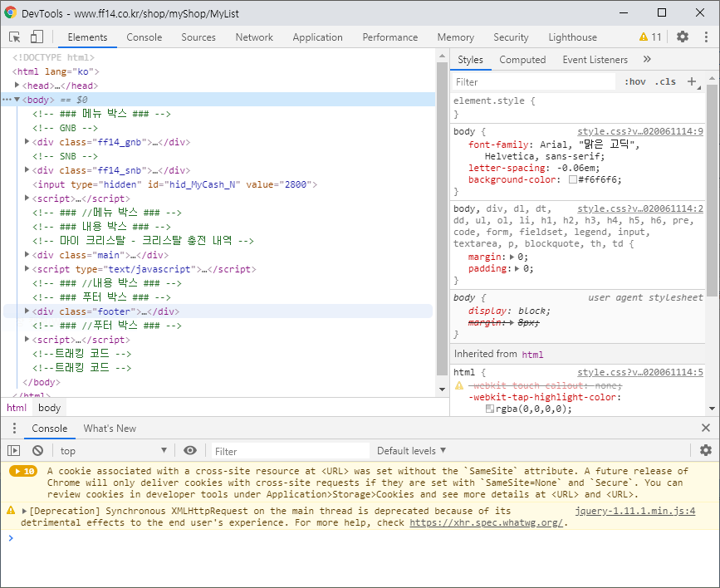Image resolution: width=720 pixels, height=588 pixels.
Task: Open console settings gear
Action: click(x=705, y=450)
